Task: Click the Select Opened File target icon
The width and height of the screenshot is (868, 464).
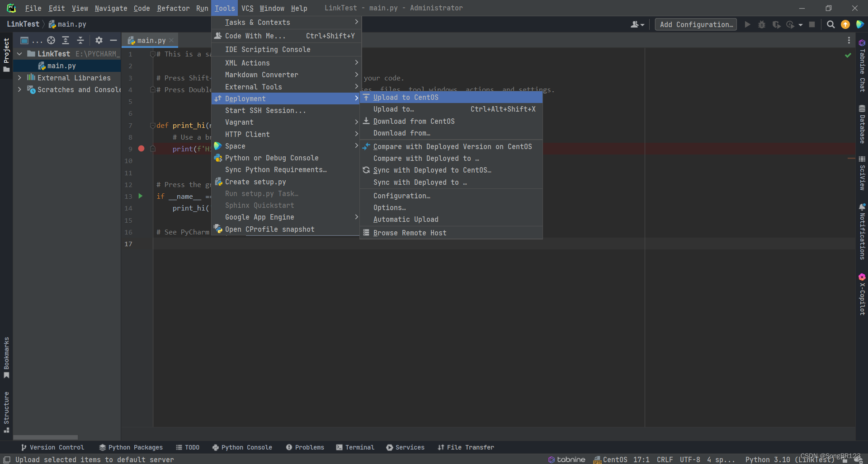Action: (x=51, y=40)
